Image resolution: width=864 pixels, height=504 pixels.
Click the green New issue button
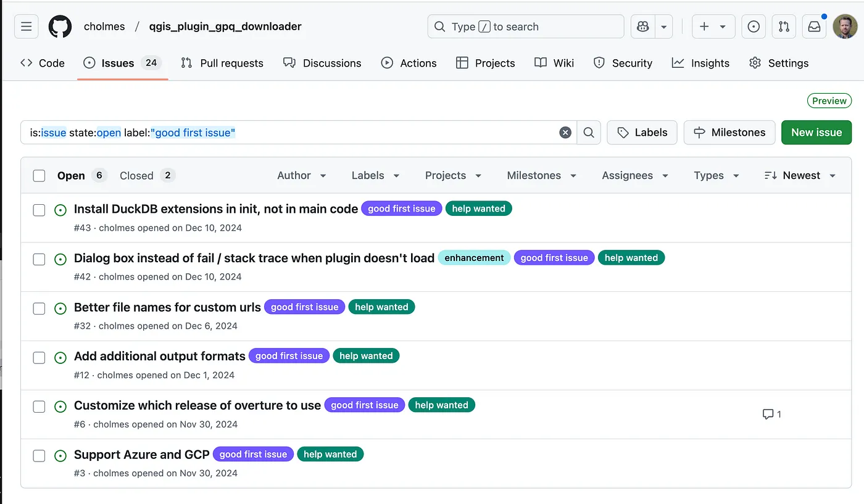point(816,133)
